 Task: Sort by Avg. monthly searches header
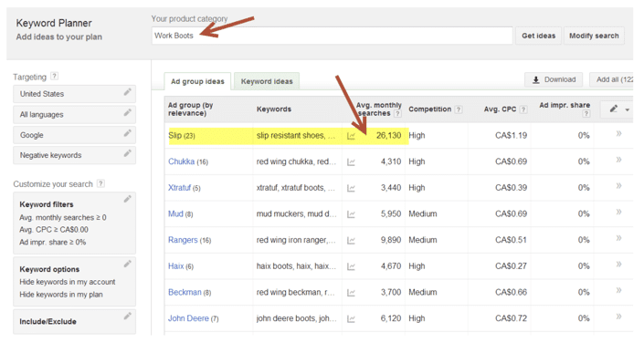[x=379, y=109]
